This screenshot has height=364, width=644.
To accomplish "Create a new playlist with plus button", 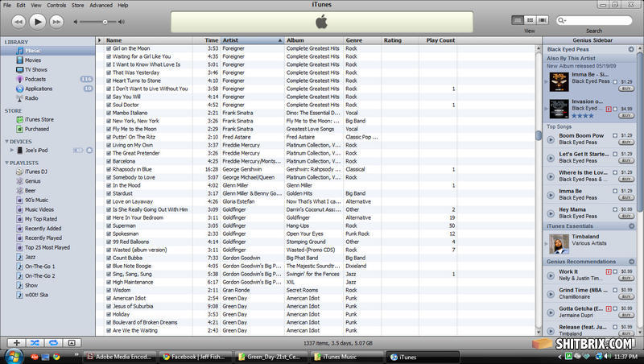I will coord(16,342).
